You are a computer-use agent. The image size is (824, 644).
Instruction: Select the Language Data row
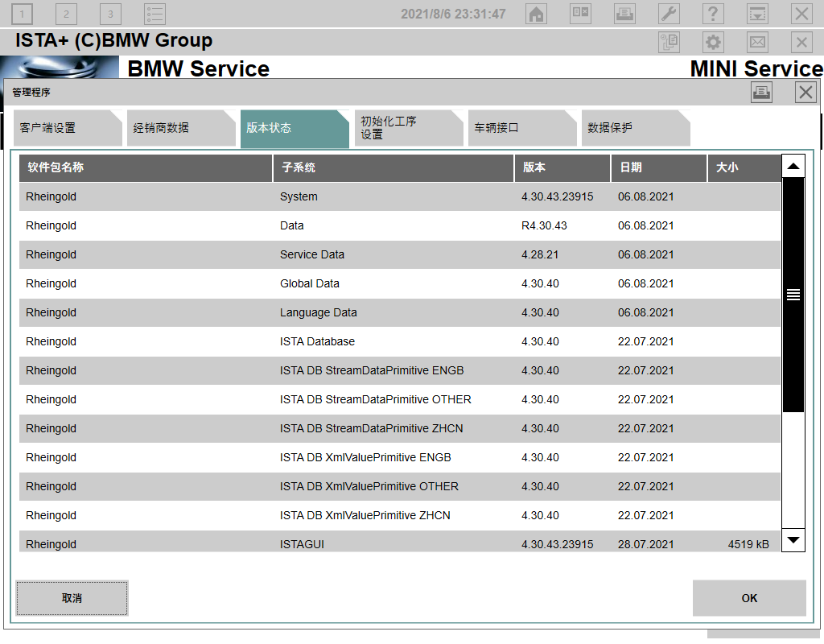(400, 312)
